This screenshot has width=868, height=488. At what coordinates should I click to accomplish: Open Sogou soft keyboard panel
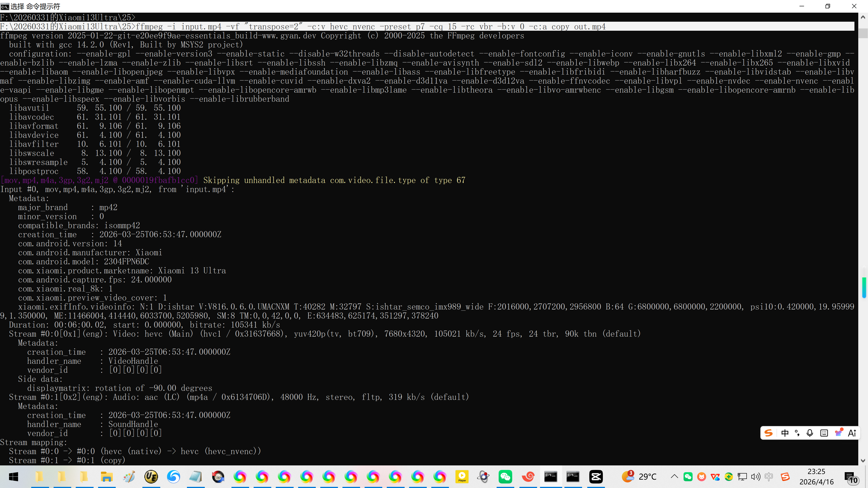(x=824, y=433)
